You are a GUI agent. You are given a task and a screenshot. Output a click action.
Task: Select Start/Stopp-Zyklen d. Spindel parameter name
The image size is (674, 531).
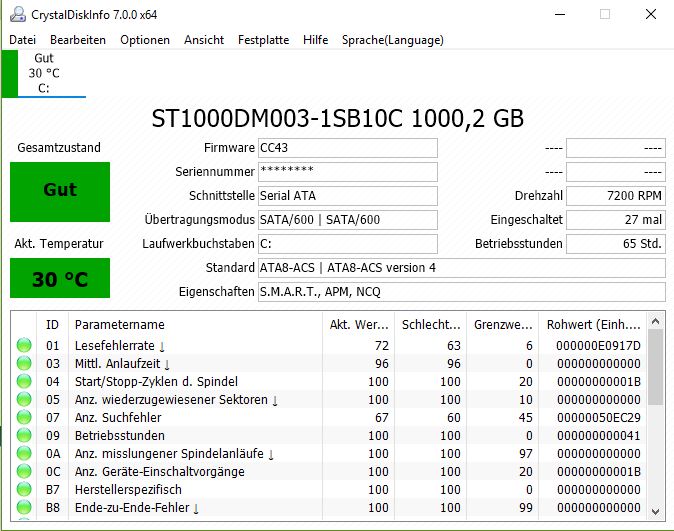coord(156,382)
